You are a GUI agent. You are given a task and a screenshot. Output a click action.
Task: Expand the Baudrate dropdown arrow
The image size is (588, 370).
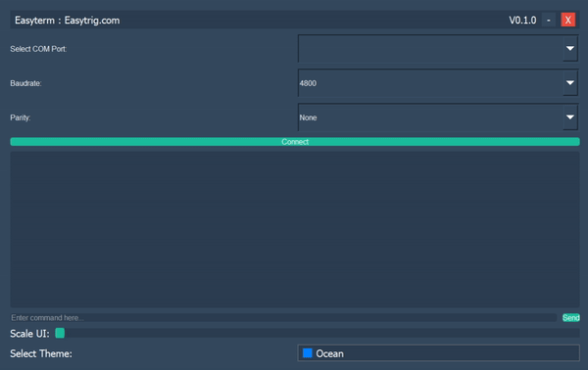point(570,83)
